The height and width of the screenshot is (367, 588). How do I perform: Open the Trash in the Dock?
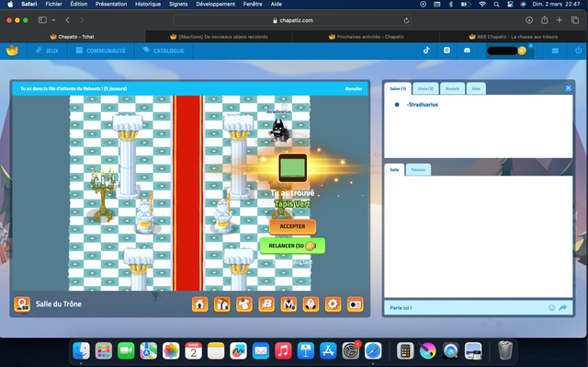click(505, 350)
